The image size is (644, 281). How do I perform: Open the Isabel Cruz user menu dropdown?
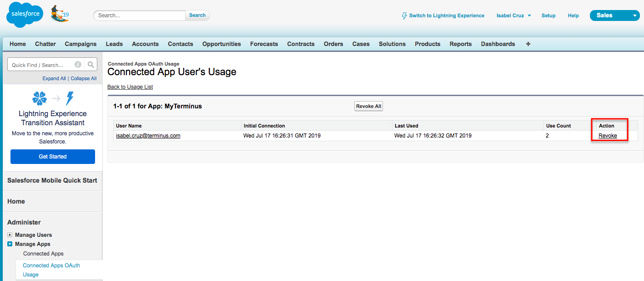click(x=513, y=15)
